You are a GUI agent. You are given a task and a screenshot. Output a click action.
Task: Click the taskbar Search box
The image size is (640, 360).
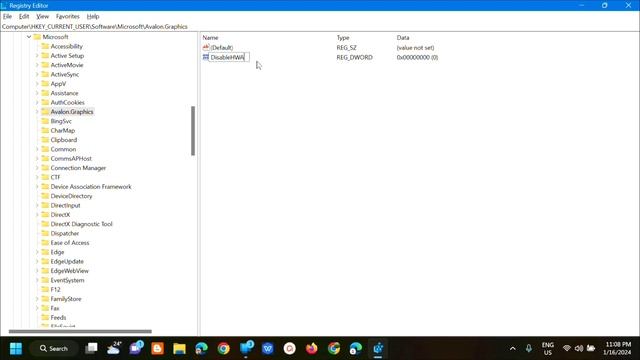54,349
